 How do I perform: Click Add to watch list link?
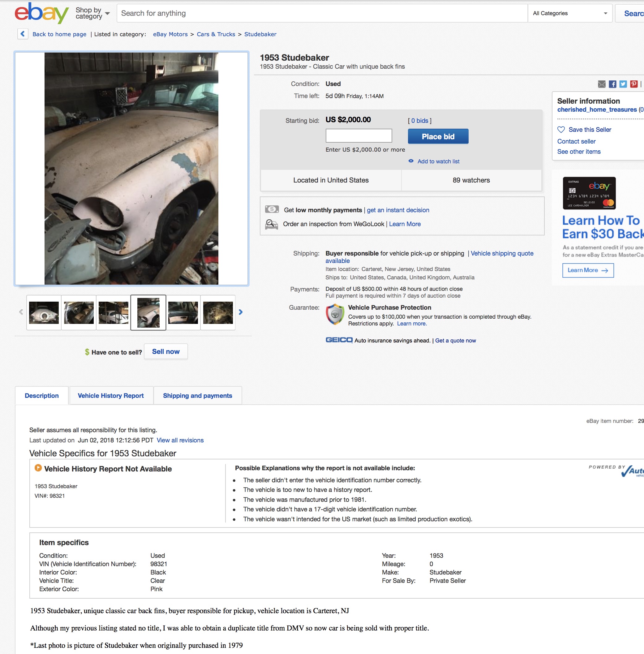pos(438,161)
